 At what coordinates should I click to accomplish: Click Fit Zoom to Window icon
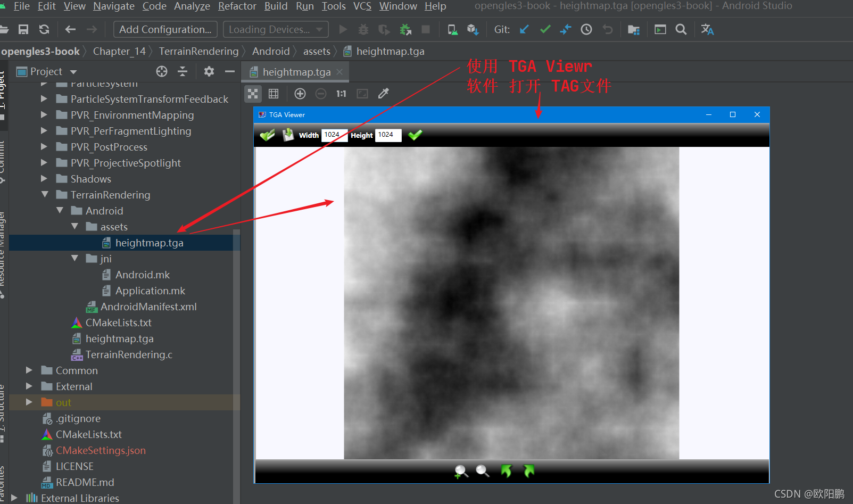pyautogui.click(x=362, y=94)
